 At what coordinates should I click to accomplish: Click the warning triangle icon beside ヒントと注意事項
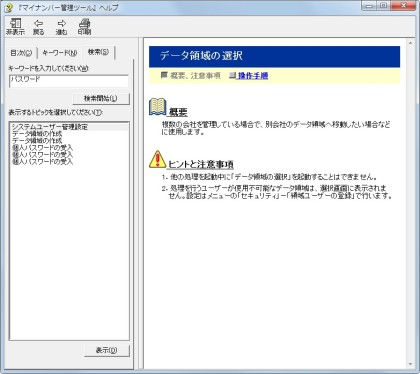tap(157, 159)
